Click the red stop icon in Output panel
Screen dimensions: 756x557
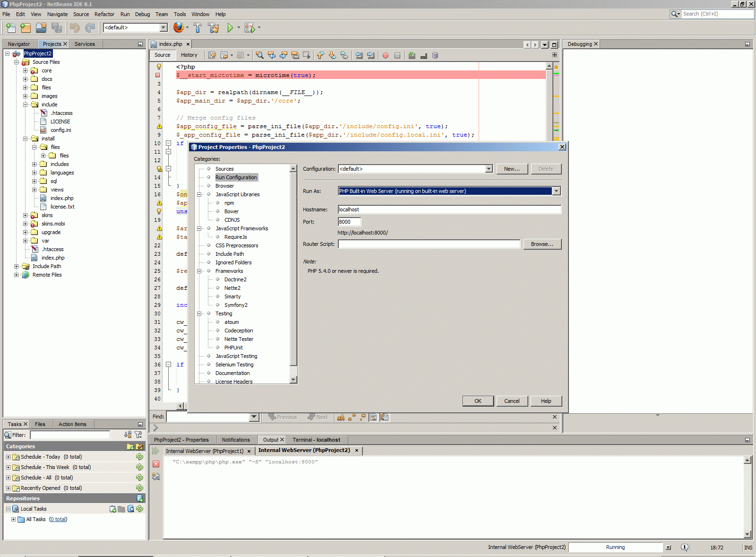click(156, 464)
